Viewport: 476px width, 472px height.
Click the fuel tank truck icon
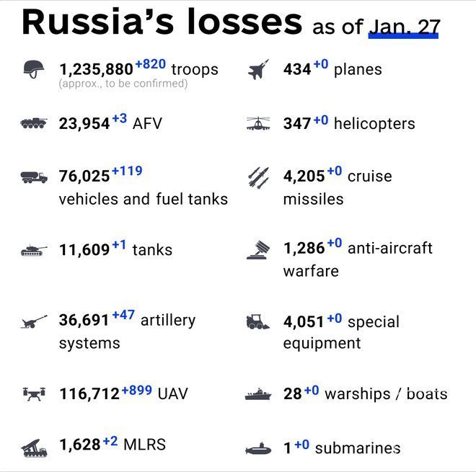(x=34, y=177)
